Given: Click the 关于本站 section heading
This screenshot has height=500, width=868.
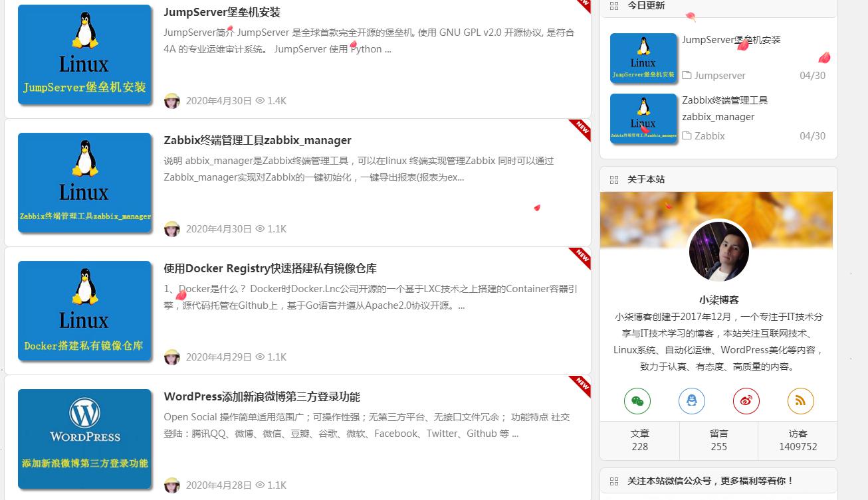Looking at the screenshot, I should (x=646, y=180).
